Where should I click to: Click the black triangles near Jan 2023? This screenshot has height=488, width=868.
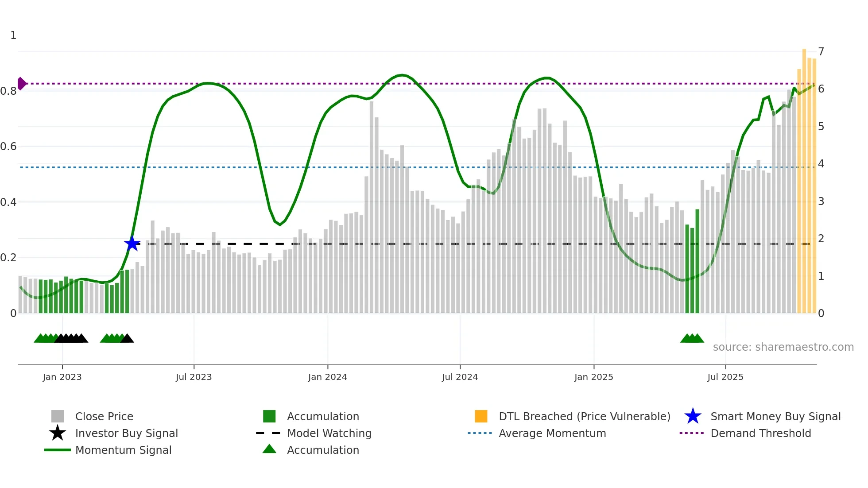click(71, 339)
